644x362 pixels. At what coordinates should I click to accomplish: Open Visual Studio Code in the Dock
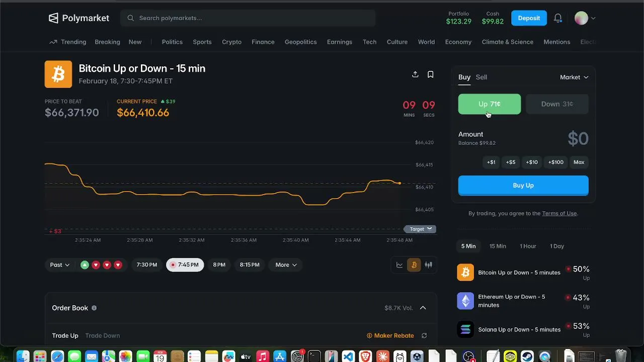pyautogui.click(x=348, y=356)
